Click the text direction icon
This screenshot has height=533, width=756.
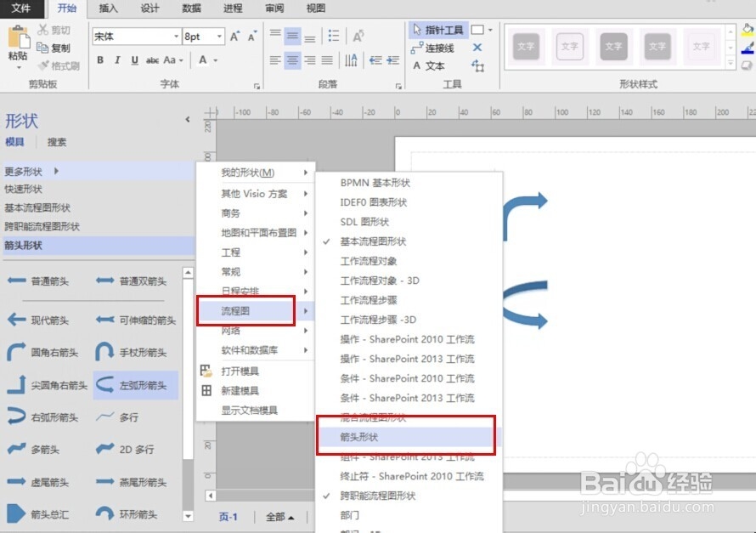click(351, 60)
